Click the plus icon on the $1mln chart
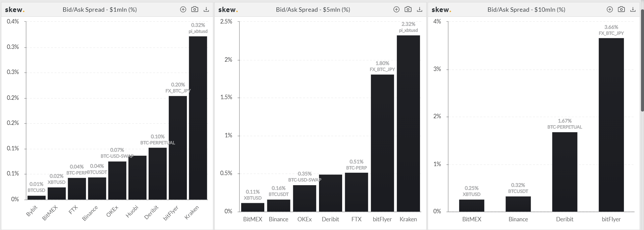Screen dimensions: 644x230 [183, 9]
